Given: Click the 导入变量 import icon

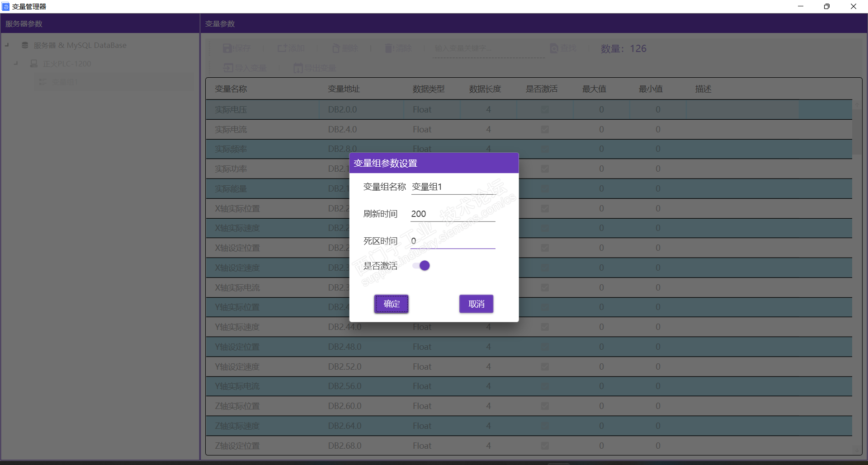Looking at the screenshot, I should pyautogui.click(x=228, y=68).
